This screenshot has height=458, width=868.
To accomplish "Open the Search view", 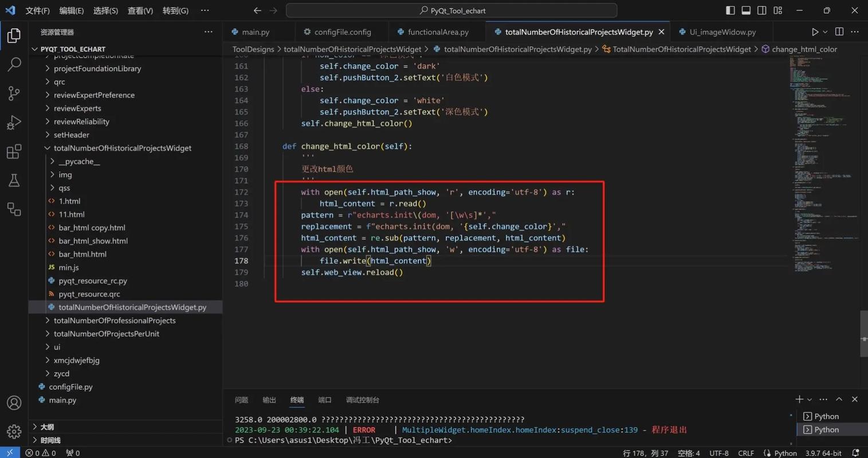I will pyautogui.click(x=14, y=64).
